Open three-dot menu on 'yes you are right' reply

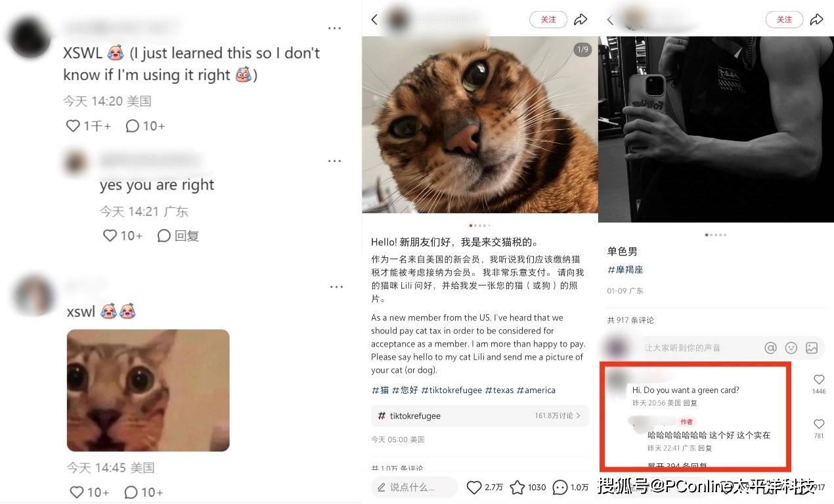tap(334, 161)
